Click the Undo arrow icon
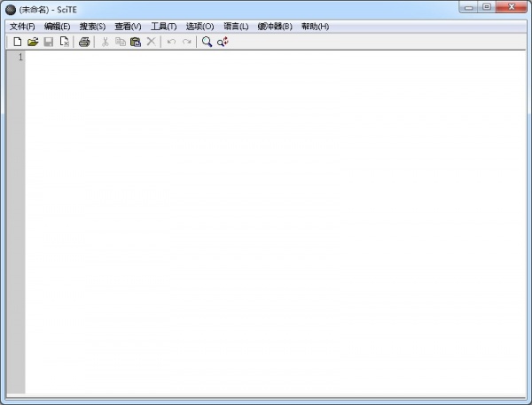532x405 pixels. point(171,42)
